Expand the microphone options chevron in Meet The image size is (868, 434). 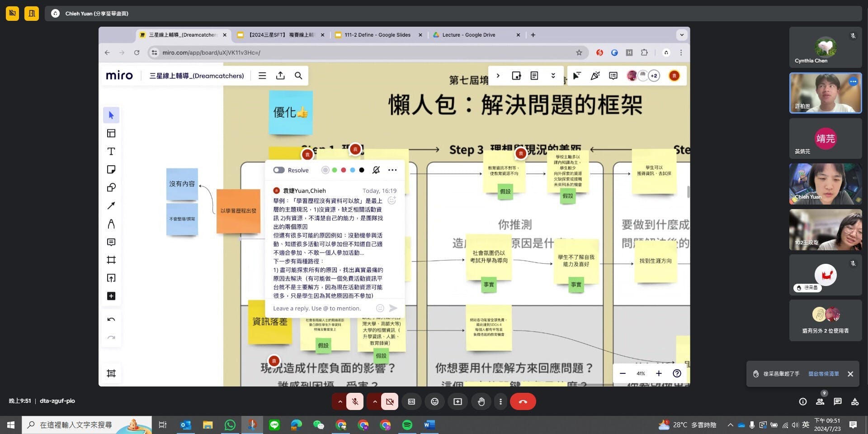click(x=340, y=401)
